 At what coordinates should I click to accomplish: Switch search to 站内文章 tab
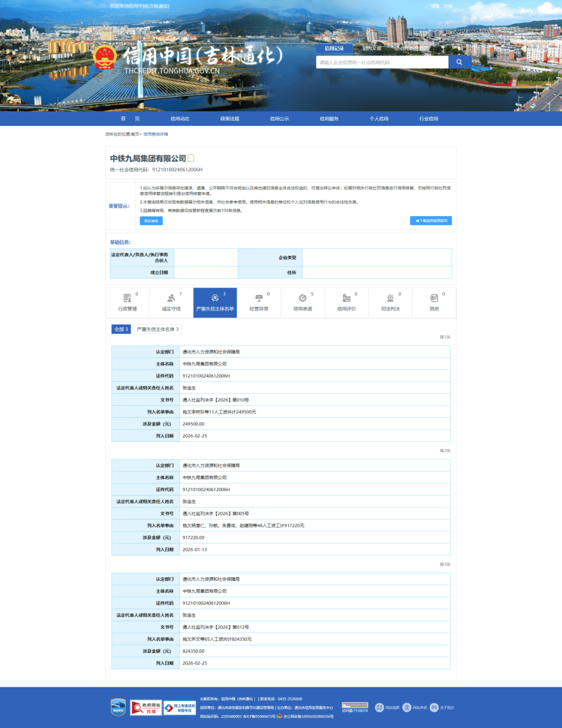pos(372,48)
